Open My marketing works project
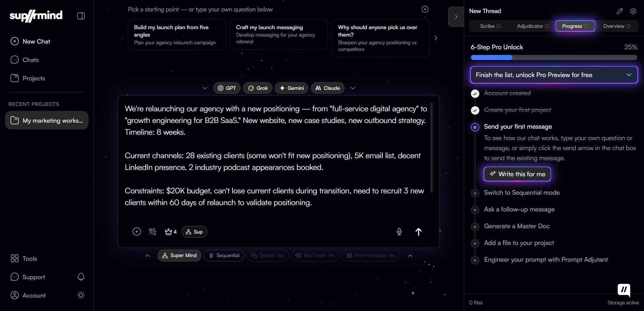The width and height of the screenshot is (644, 311). click(x=47, y=120)
